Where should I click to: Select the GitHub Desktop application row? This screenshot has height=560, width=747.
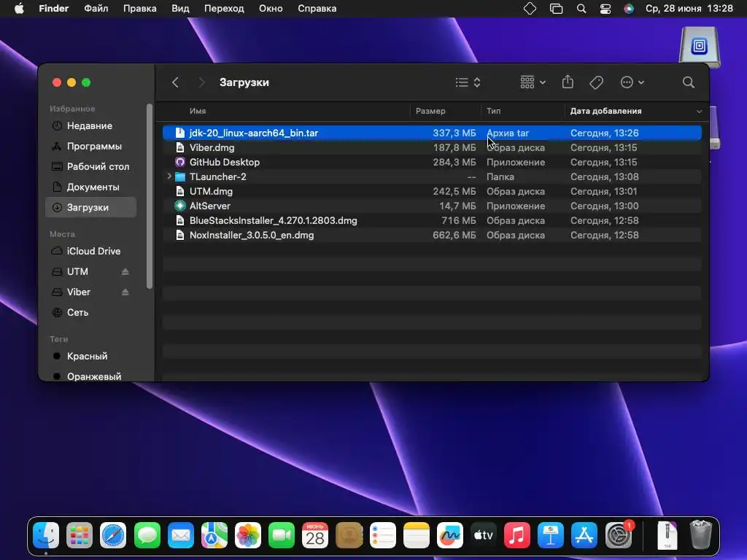coord(432,162)
